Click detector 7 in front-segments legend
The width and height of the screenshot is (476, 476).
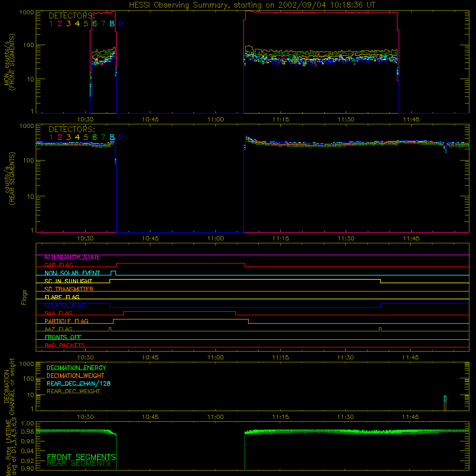pos(103,24)
